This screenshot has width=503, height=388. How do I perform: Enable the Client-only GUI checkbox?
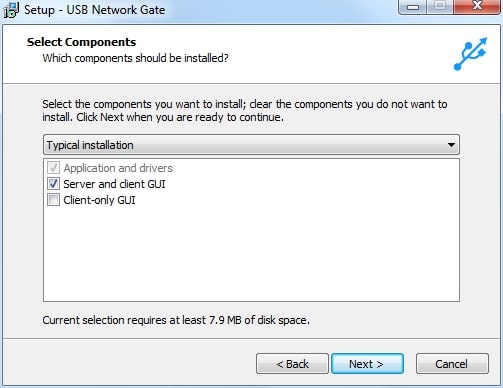pyautogui.click(x=53, y=200)
